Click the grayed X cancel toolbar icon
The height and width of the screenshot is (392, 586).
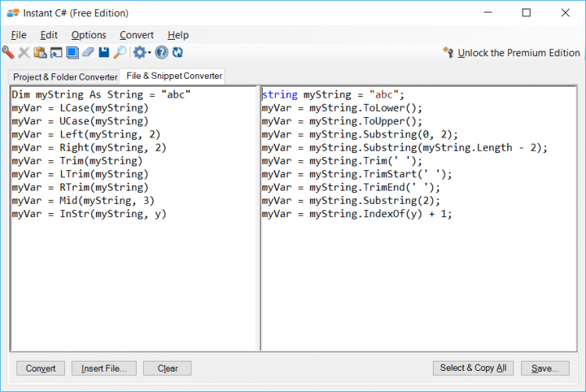click(23, 52)
